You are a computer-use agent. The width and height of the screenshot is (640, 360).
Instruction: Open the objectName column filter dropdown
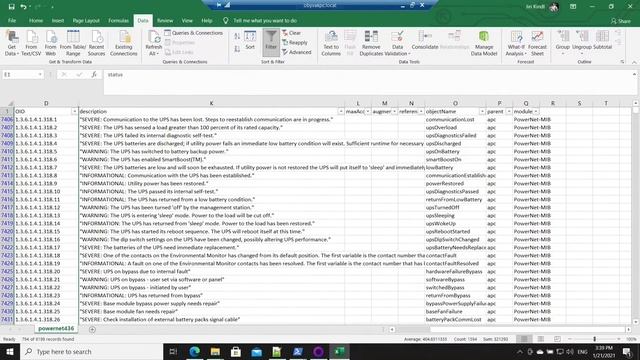coord(482,111)
